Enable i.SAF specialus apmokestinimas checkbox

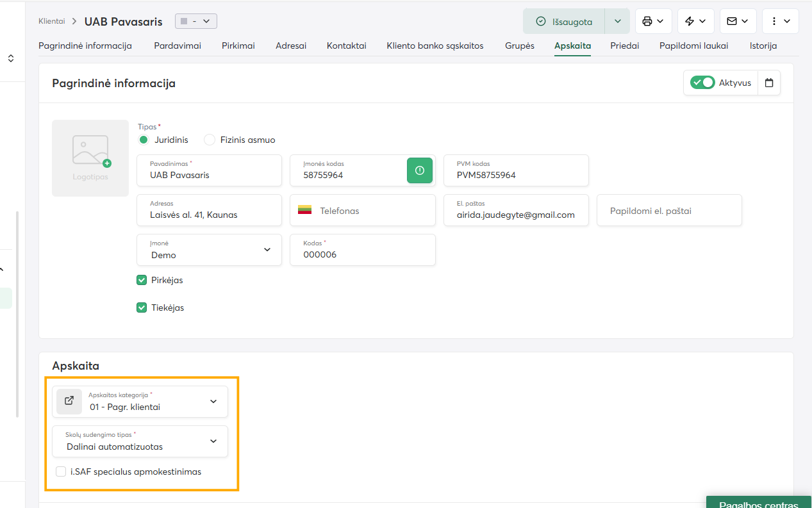click(61, 472)
